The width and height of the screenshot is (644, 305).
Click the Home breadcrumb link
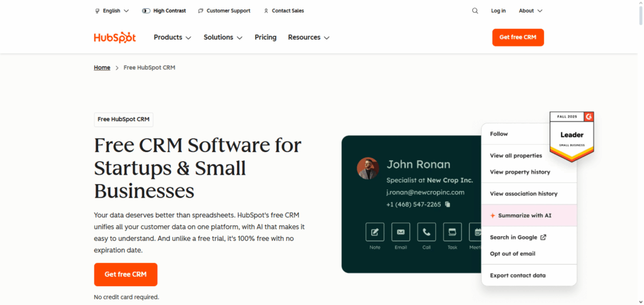coord(102,67)
